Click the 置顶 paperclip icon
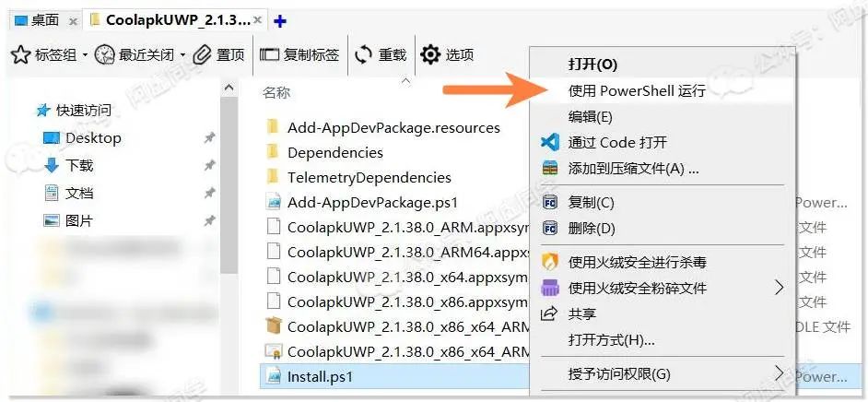Screen dimensions: 868x402 (203, 54)
